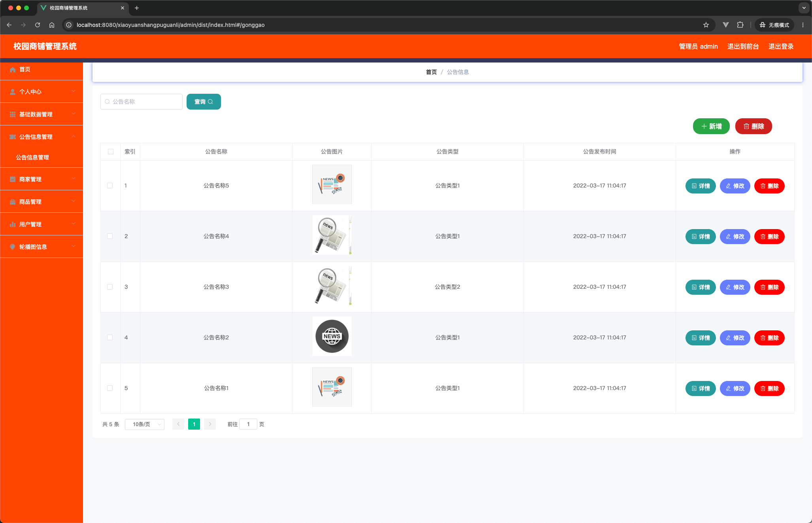
Task: Click 管理员 admin in the header
Action: pos(699,46)
